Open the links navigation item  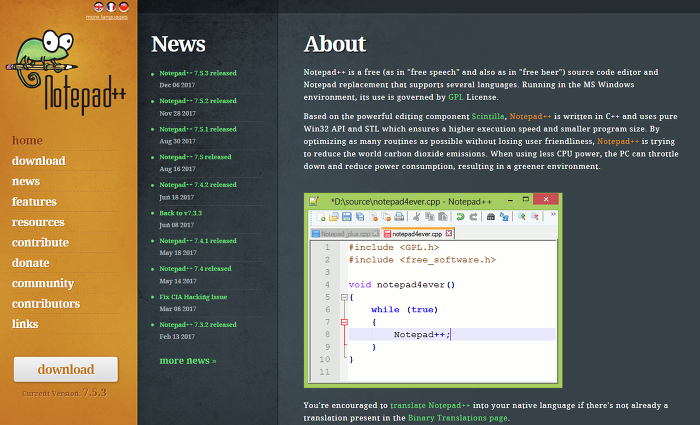pos(25,324)
